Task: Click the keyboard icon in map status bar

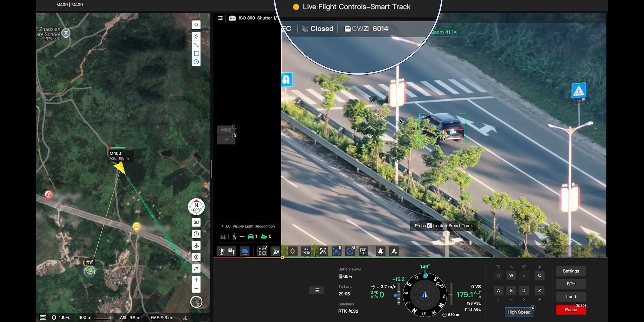Action: click(x=43, y=317)
